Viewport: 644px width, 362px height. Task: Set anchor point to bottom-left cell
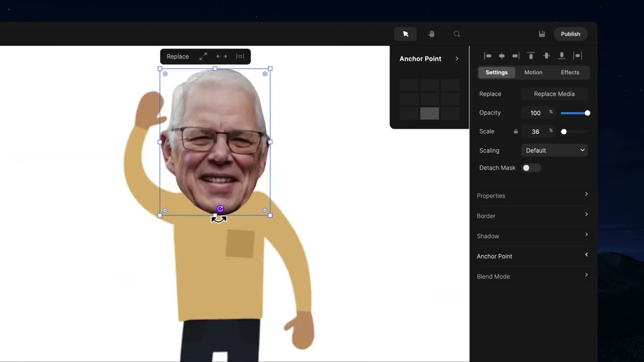(409, 113)
